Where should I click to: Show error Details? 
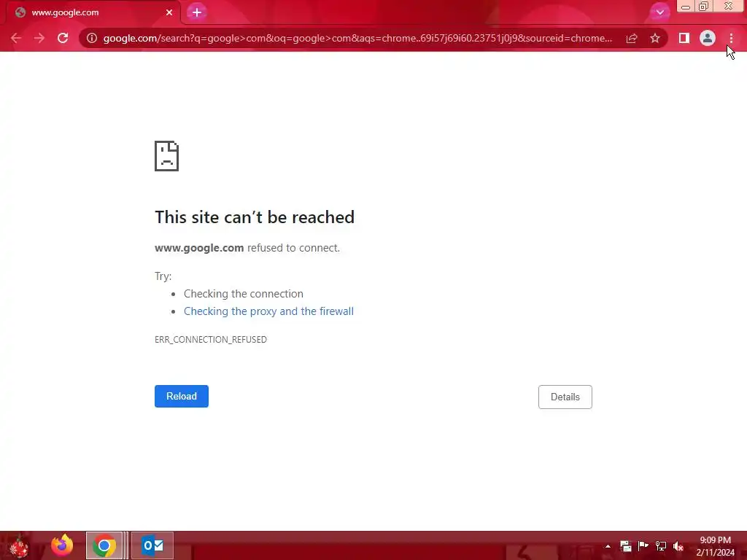pyautogui.click(x=565, y=397)
